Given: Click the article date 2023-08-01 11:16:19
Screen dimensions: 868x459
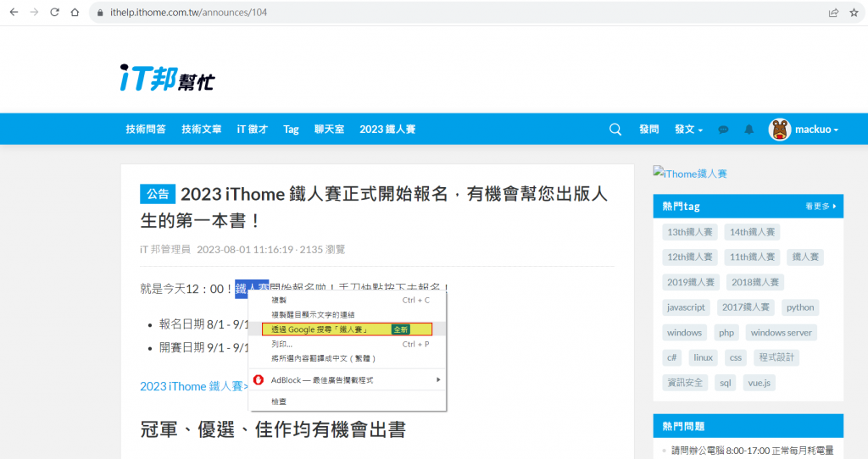Looking at the screenshot, I should [x=245, y=250].
